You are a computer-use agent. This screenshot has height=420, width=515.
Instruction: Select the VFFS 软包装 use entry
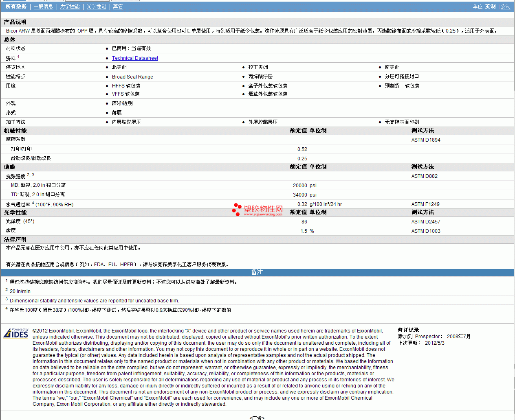[126, 94]
